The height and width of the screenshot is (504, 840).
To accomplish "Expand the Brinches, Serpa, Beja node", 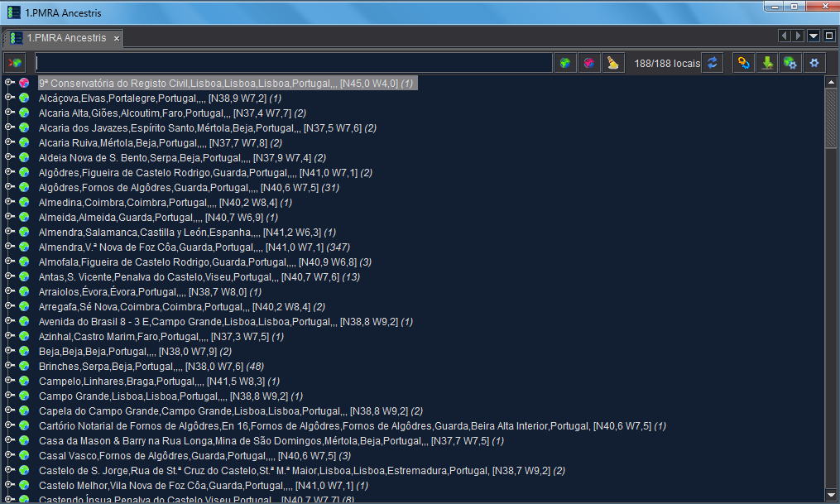I will pyautogui.click(x=9, y=367).
